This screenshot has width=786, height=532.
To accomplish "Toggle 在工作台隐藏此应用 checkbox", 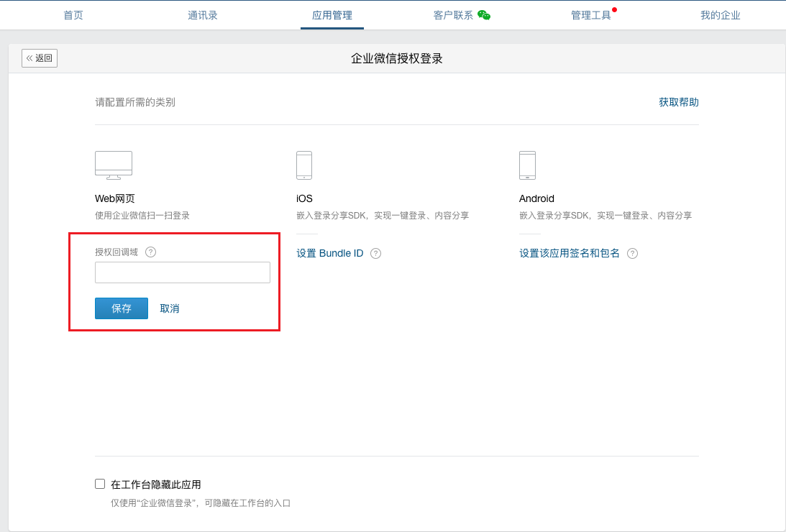I will pos(100,484).
